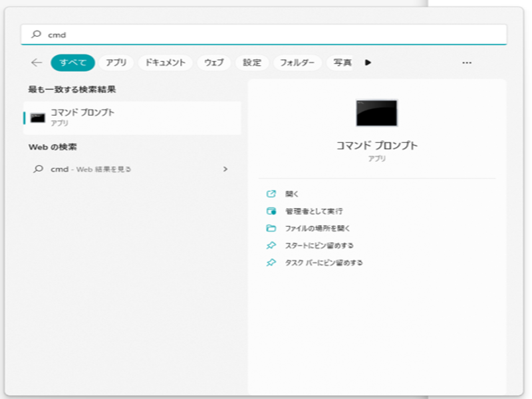Click the ファイルの場所を開く folder icon
The image size is (532, 399).
pyautogui.click(x=271, y=228)
